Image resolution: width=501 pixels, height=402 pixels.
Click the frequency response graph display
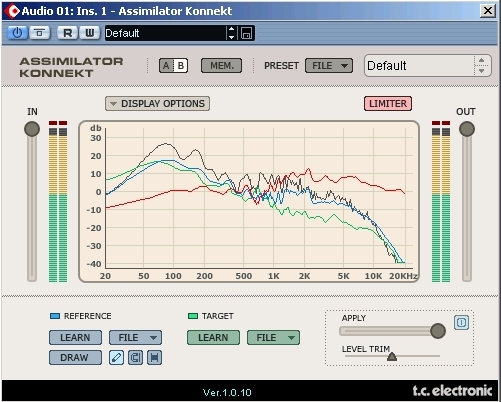coord(249,201)
